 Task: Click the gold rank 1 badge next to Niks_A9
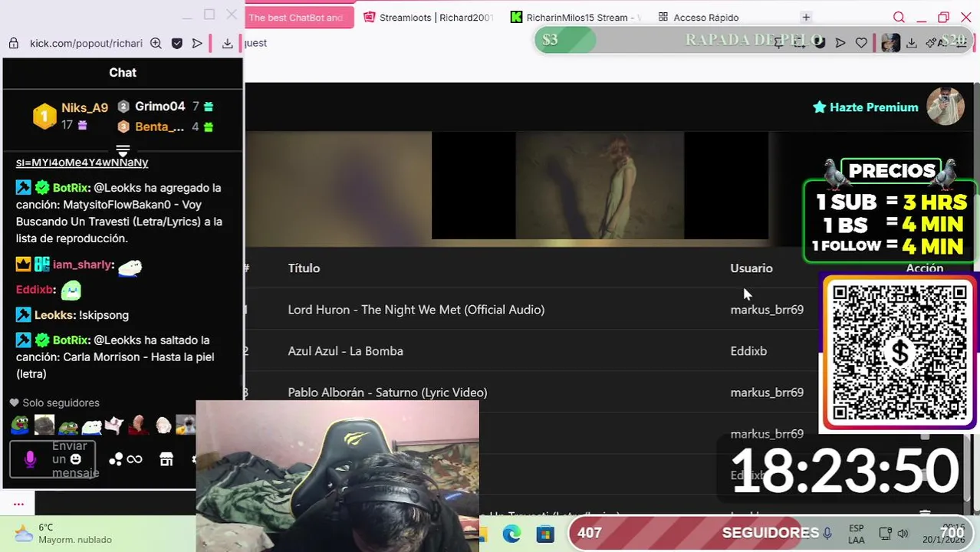(x=44, y=116)
